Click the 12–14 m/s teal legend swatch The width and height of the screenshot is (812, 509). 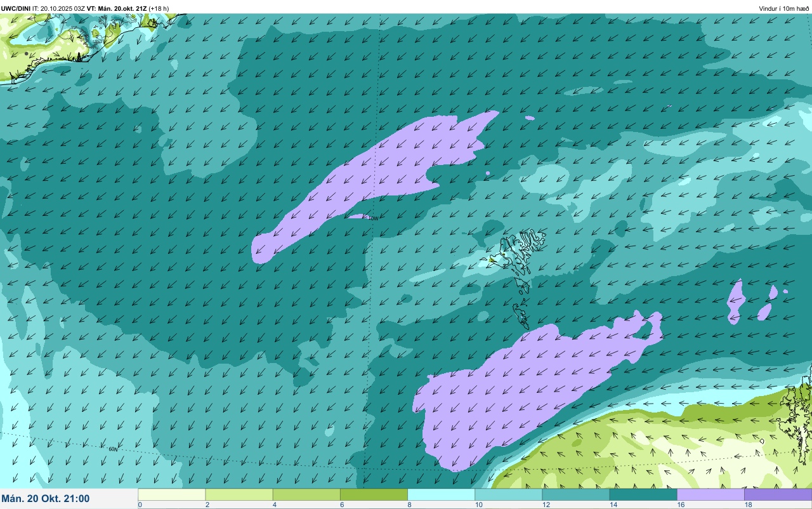tap(575, 494)
